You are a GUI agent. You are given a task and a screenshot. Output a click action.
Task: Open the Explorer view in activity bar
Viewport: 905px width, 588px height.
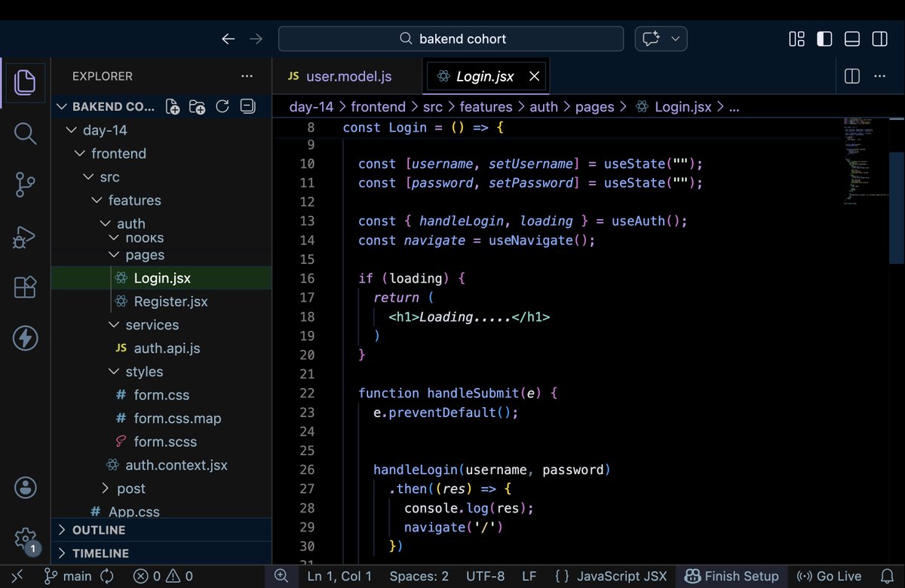25,81
